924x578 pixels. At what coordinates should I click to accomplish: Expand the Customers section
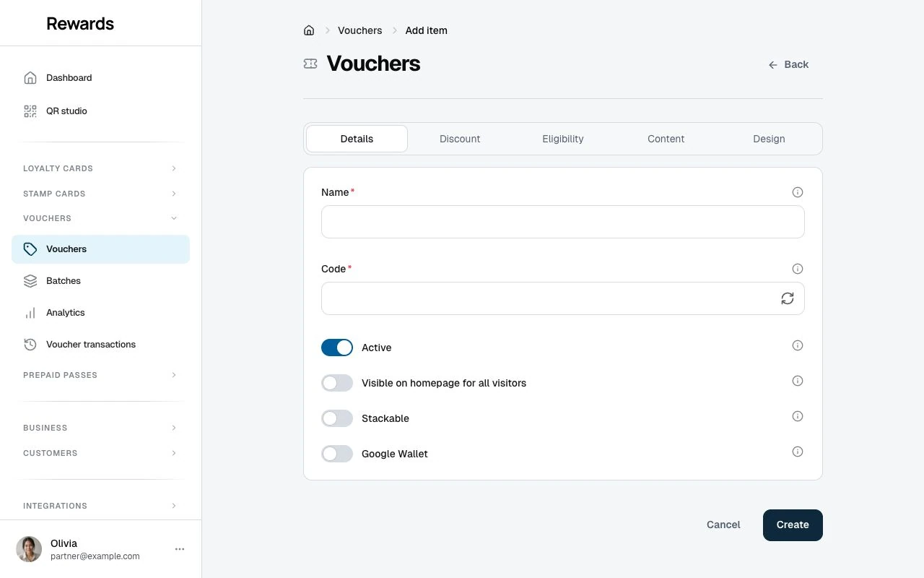coord(100,453)
